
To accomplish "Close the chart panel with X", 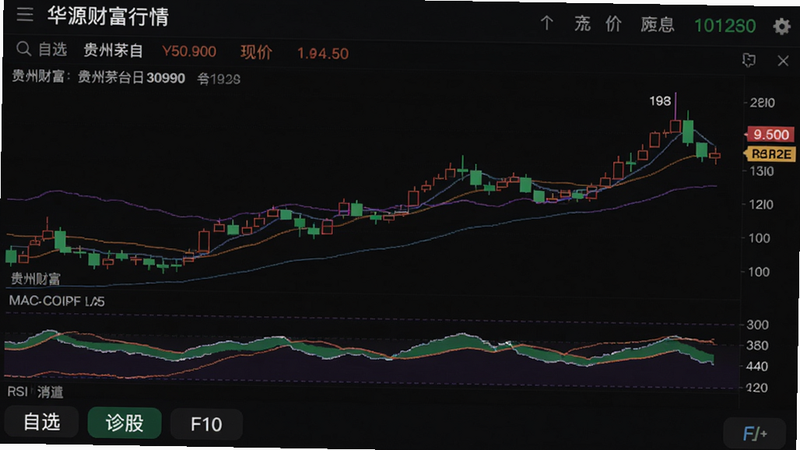I will coord(783,61).
